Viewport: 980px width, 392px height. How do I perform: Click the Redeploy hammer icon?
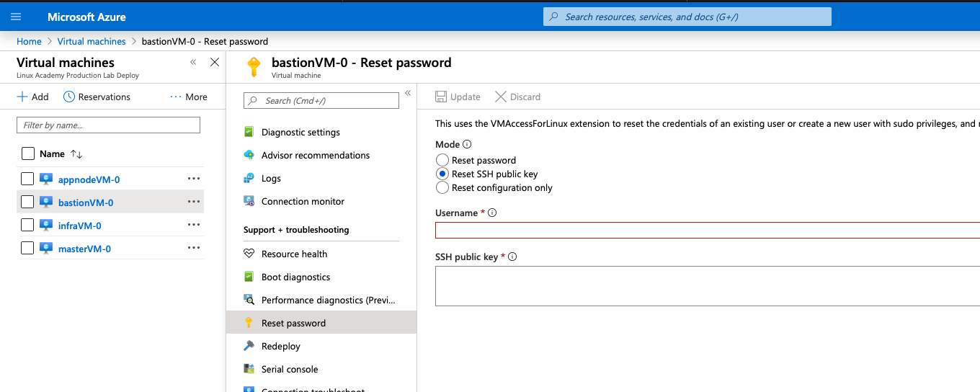[x=249, y=346]
